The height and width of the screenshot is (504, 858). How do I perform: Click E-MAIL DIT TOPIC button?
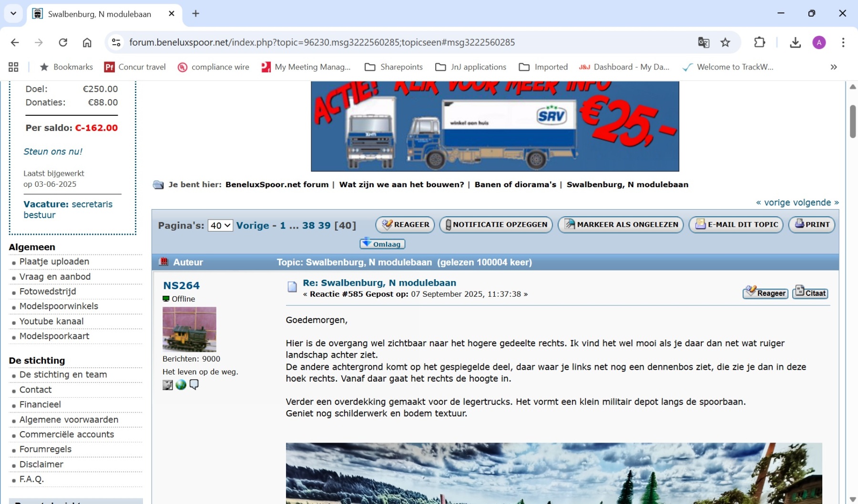(736, 224)
